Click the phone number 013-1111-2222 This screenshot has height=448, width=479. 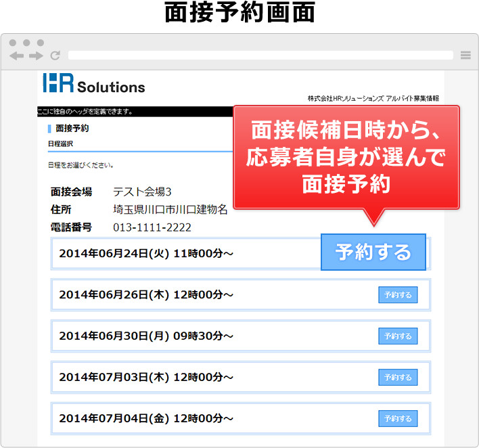152,227
